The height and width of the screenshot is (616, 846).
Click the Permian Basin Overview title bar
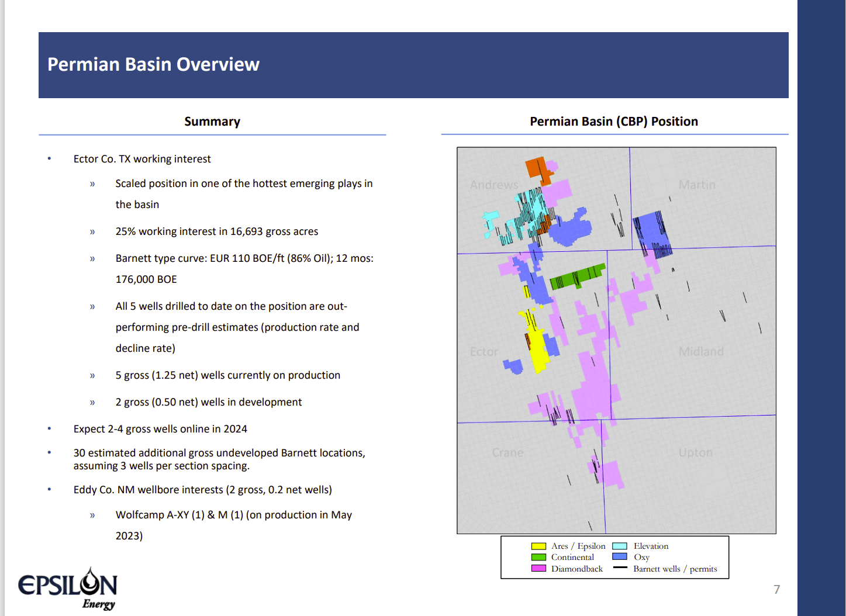[x=154, y=64]
